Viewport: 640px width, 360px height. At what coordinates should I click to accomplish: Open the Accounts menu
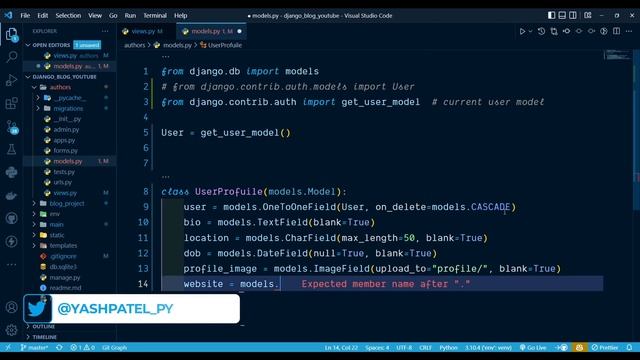click(x=11, y=307)
